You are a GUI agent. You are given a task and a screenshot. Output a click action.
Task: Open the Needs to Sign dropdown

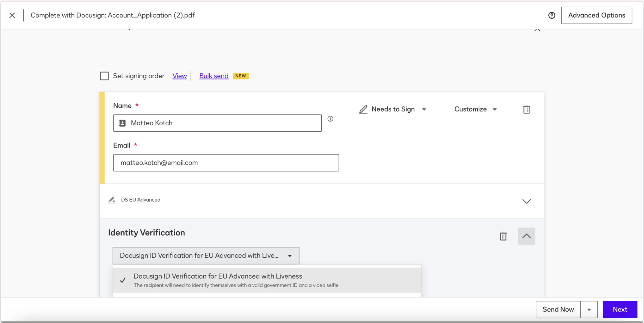coord(393,109)
